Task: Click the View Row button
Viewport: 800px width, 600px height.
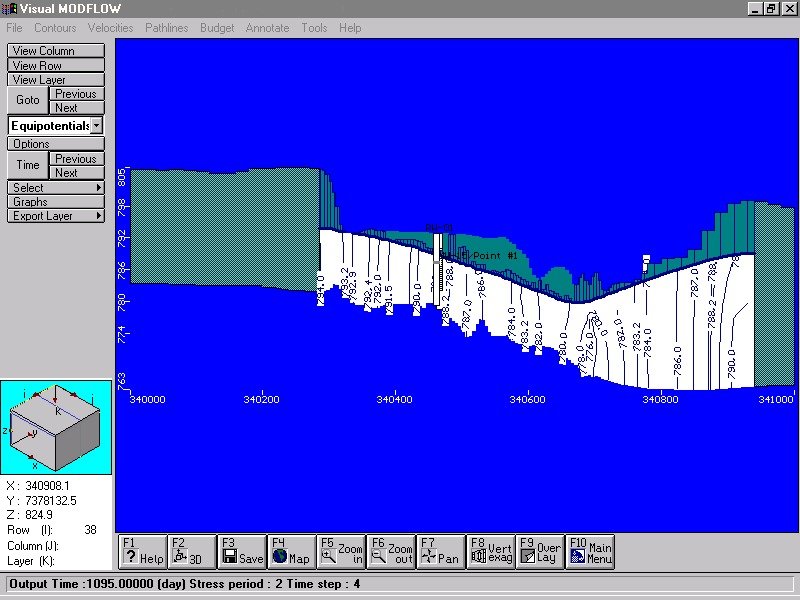Action: (x=56, y=66)
